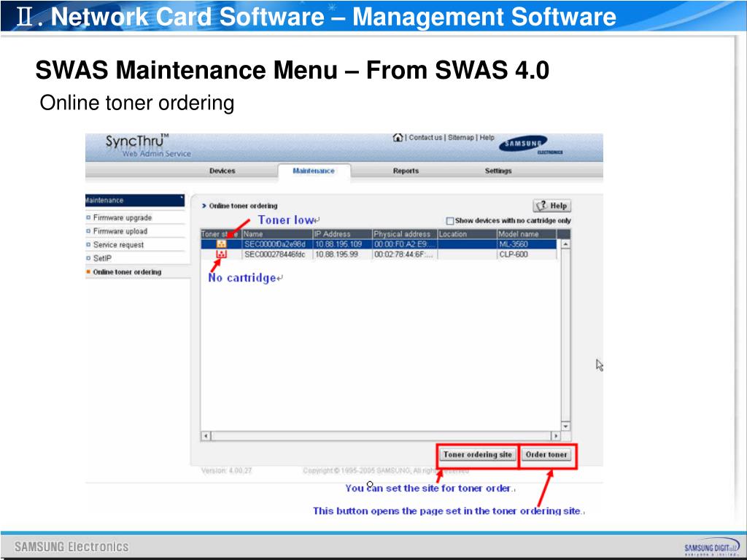This screenshot has height=560, width=747.
Task: Click the horizontal scroll left arrow
Action: (206, 436)
